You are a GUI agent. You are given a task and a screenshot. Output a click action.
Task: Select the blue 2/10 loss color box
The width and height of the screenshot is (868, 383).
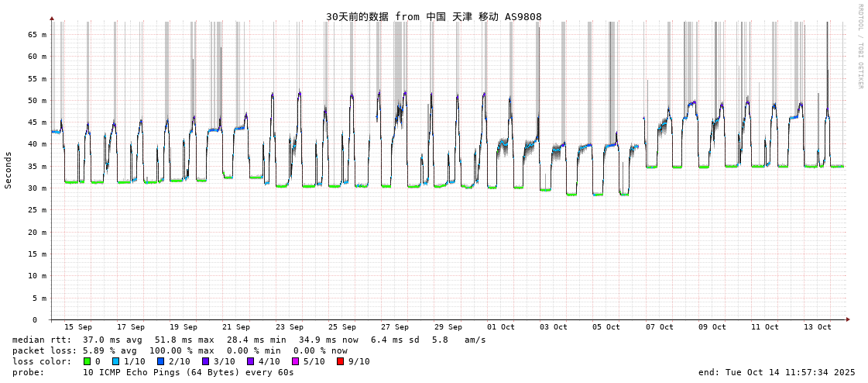tap(160, 361)
